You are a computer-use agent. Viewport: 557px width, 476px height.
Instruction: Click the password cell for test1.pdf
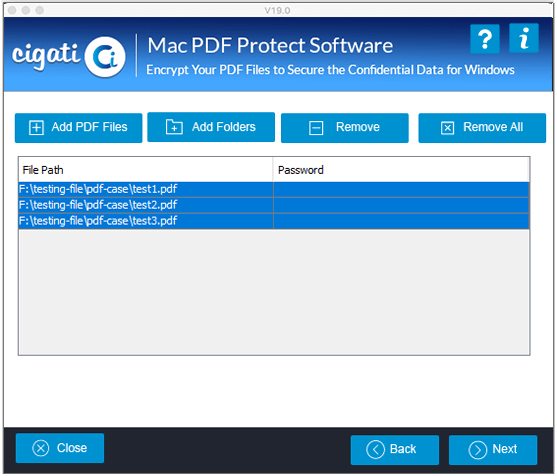[401, 190]
